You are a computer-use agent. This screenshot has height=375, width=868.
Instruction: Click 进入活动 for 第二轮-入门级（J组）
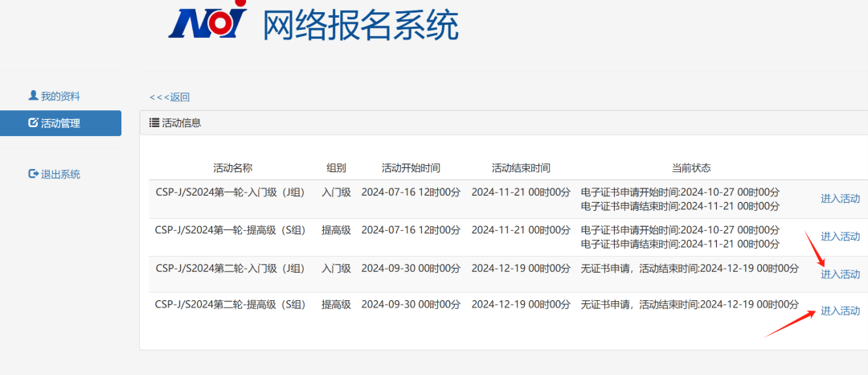point(841,274)
